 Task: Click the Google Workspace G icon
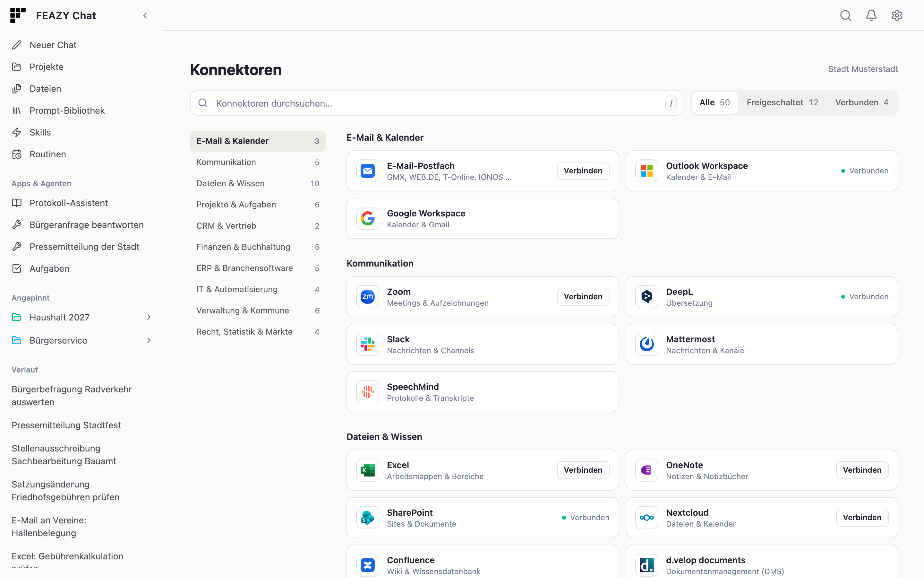[367, 218]
